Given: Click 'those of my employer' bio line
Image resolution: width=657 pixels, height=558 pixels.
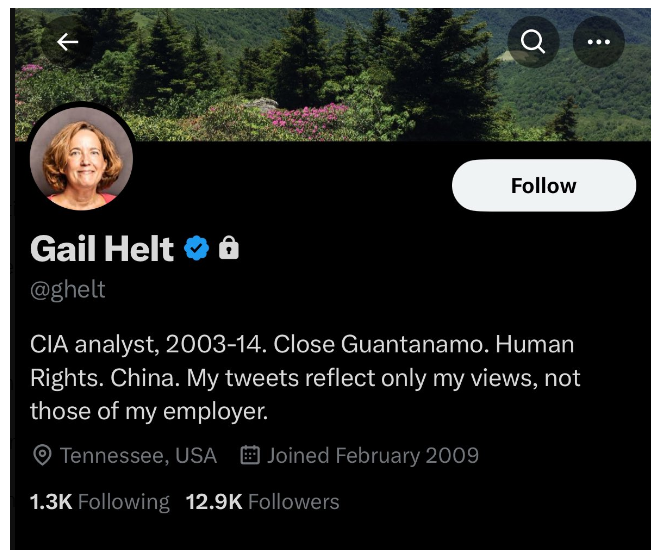Looking at the screenshot, I should [x=149, y=411].
